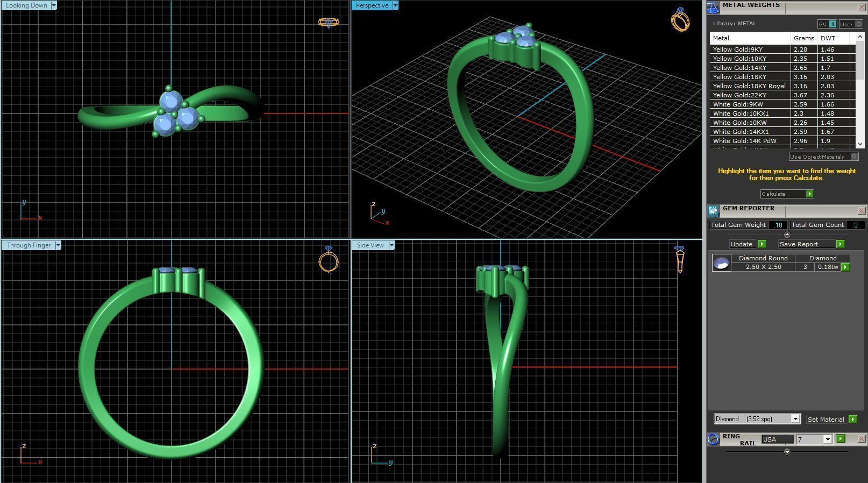The width and height of the screenshot is (868, 483).
Task: Toggle the GV library switch
Action: 827,24
